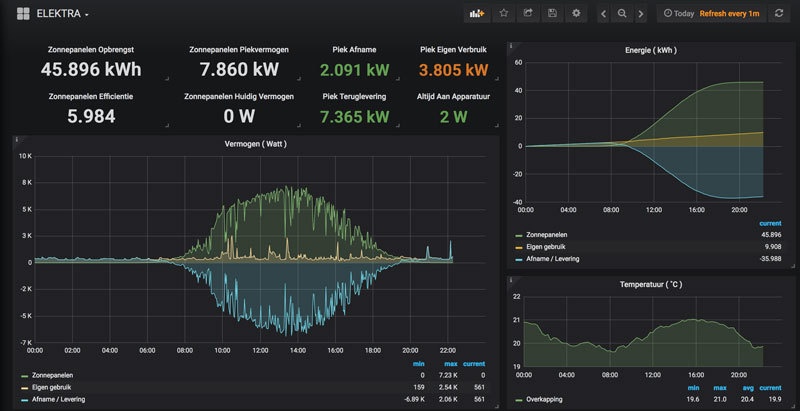
Task: Click the refresh dashboard icon
Action: click(779, 14)
